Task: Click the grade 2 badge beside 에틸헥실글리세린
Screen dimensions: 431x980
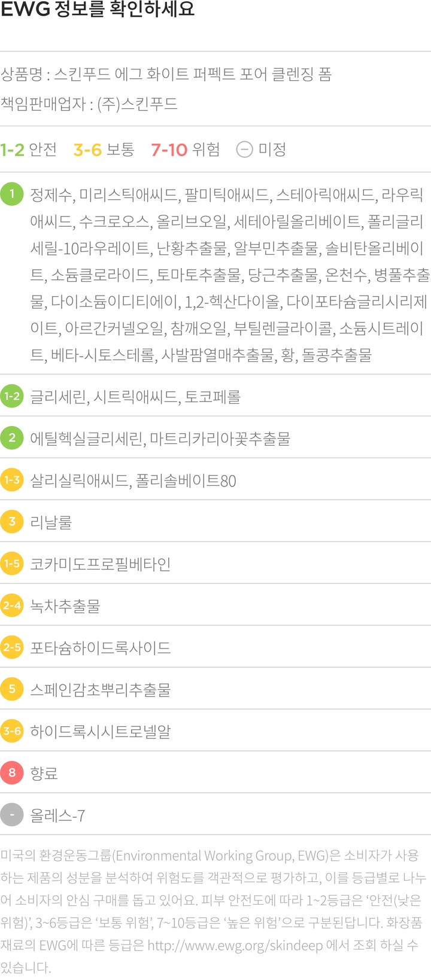Action: click(x=12, y=438)
